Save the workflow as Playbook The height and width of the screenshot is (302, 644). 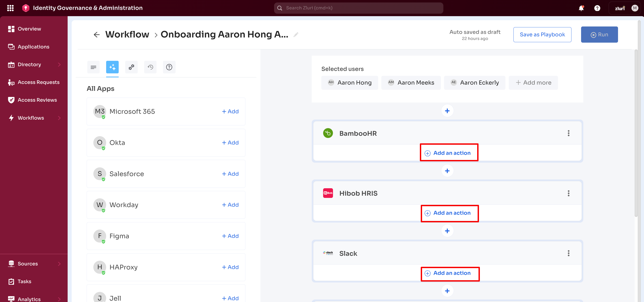(542, 35)
